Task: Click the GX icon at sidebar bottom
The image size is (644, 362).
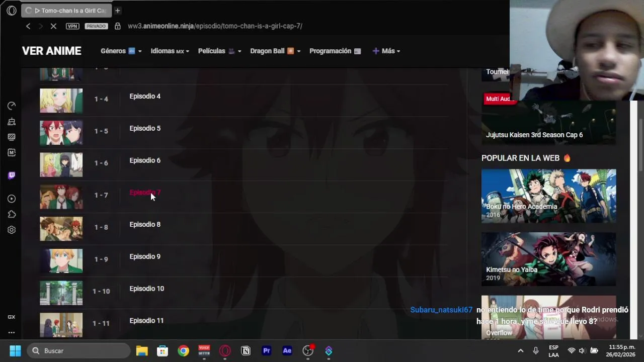Action: (x=11, y=317)
